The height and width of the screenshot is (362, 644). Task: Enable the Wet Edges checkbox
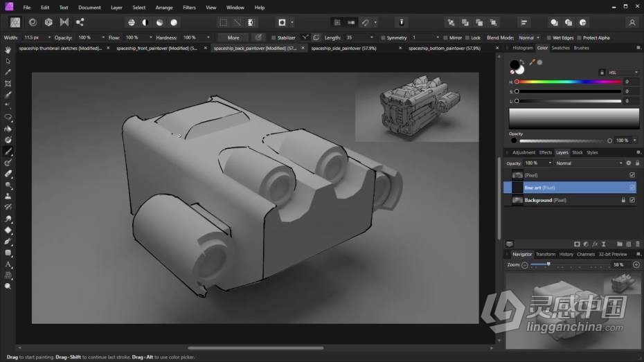[549, 38]
